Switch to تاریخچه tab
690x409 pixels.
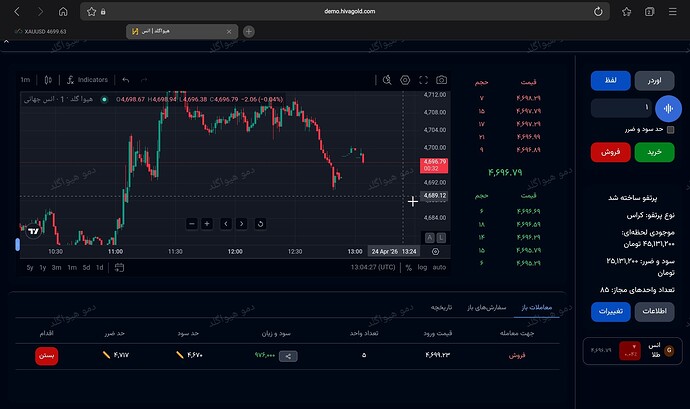pos(441,307)
